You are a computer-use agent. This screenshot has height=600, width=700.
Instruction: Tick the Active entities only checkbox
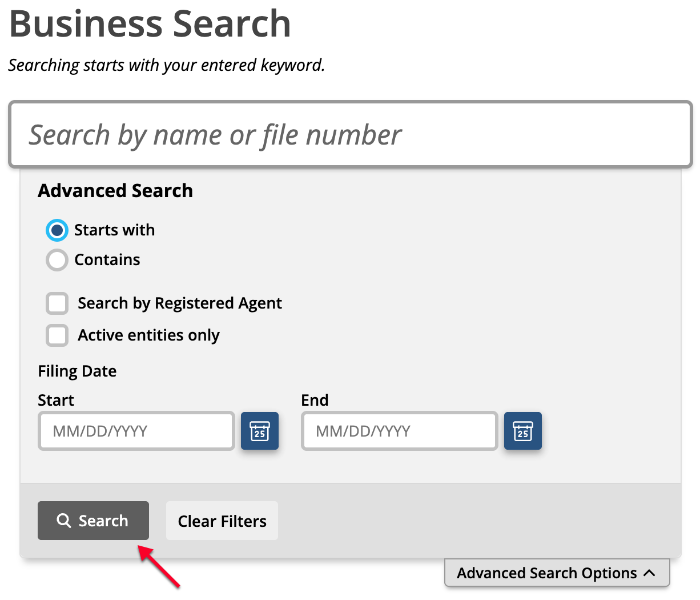pos(57,335)
